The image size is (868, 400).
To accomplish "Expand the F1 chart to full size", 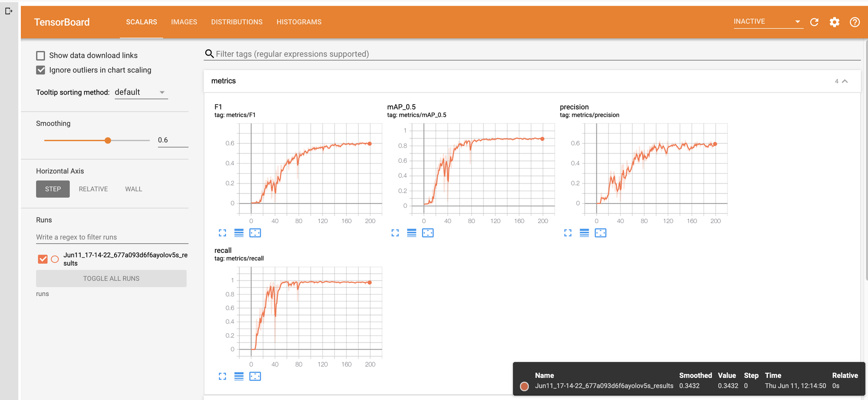I will (x=222, y=233).
